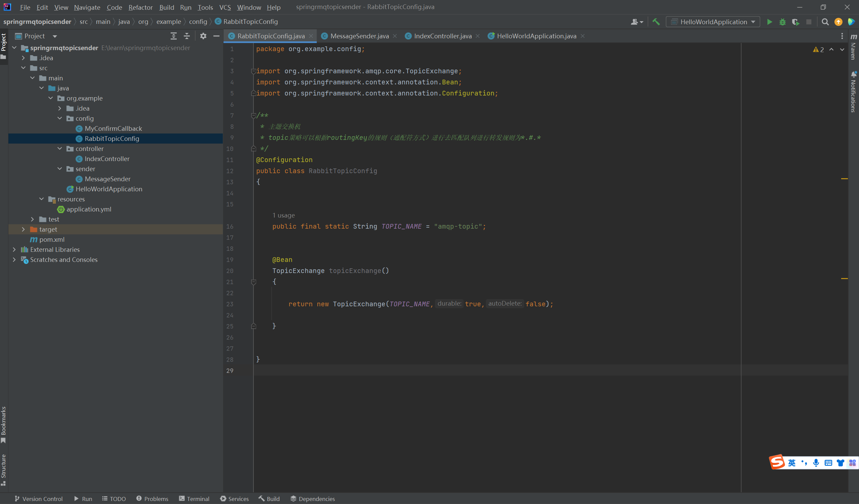Build project with the hammer icon
This screenshot has width=859, height=504.
656,22
